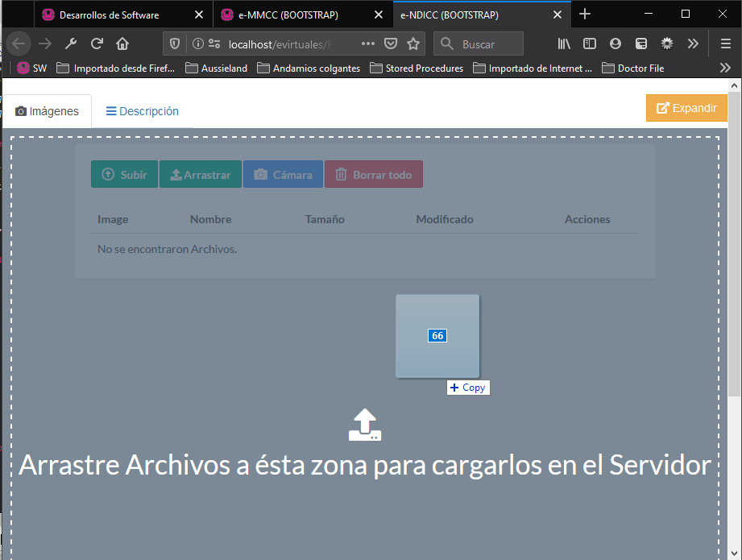Open developer tools wrench icon

point(71,44)
